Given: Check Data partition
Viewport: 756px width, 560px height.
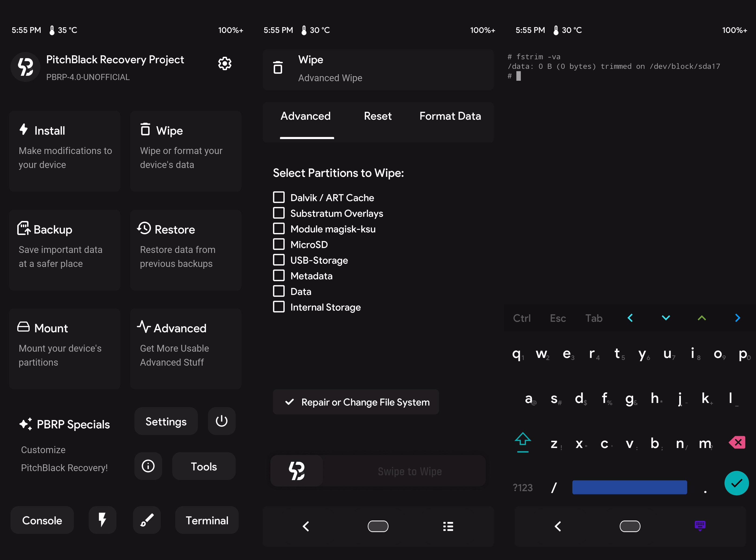Looking at the screenshot, I should click(x=279, y=291).
